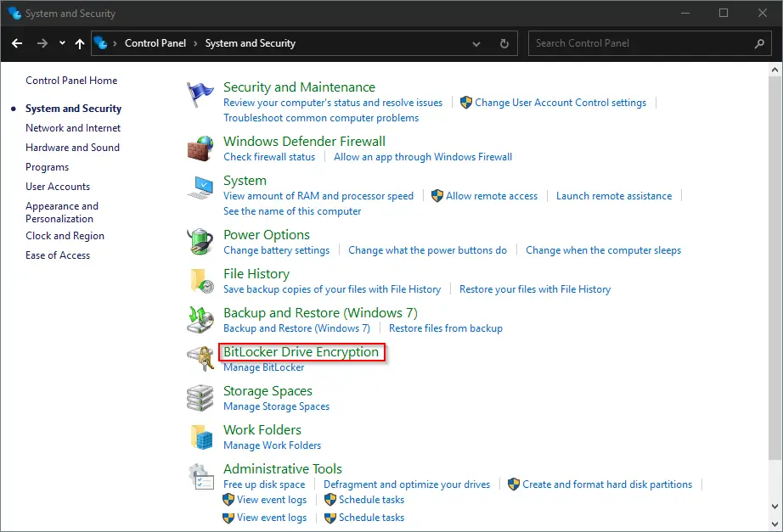Go to Control Panel Home
Viewport: 783px width, 532px height.
pos(71,81)
